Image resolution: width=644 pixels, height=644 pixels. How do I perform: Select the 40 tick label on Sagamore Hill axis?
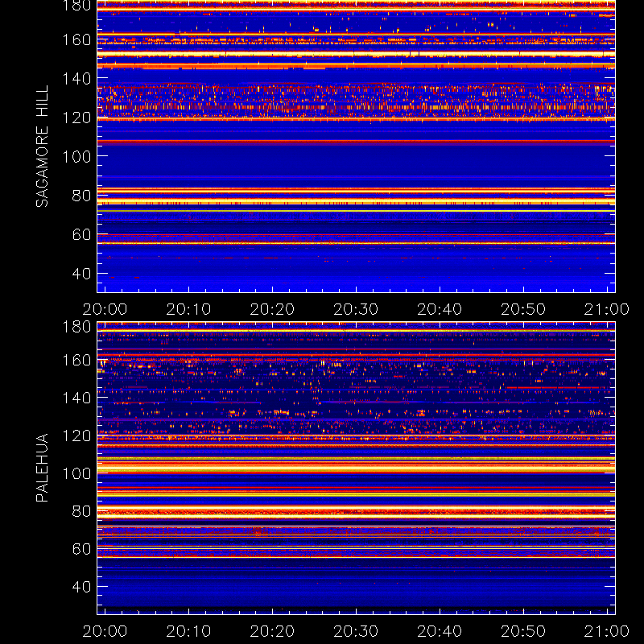(x=81, y=273)
